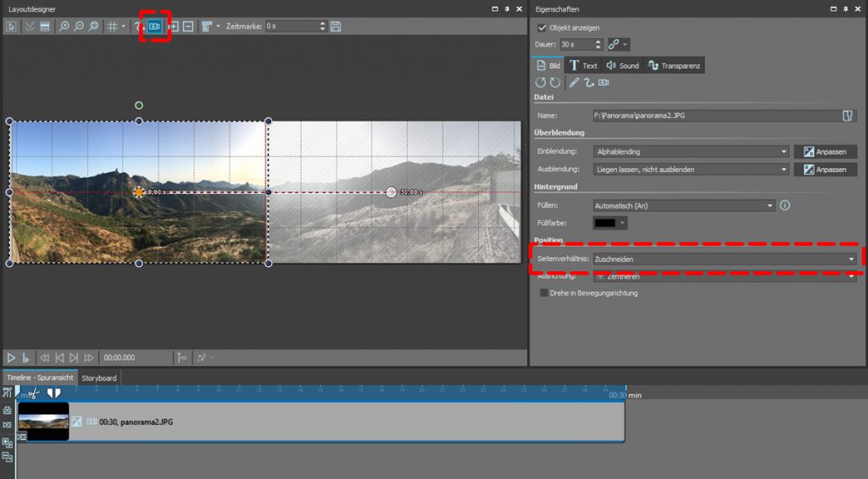Uncheck the Objekt anzeigen checkbox
868x479 pixels.
[x=542, y=27]
